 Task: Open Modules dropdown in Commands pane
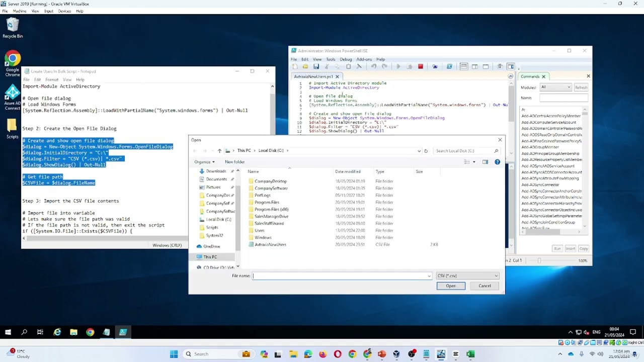tap(555, 87)
